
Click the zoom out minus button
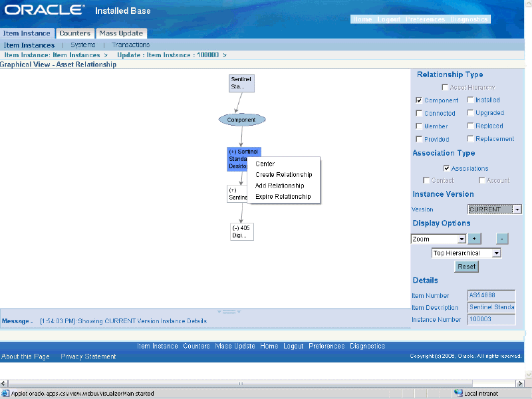click(x=502, y=239)
